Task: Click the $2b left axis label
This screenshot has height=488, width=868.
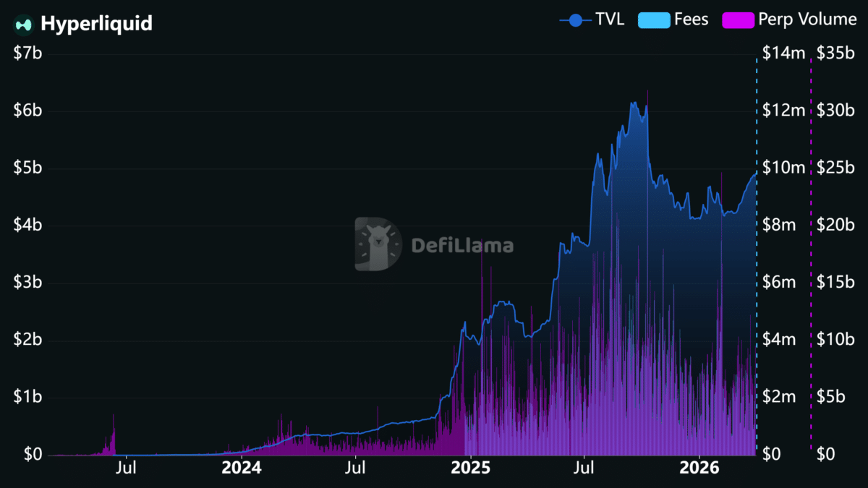Action: click(x=27, y=340)
